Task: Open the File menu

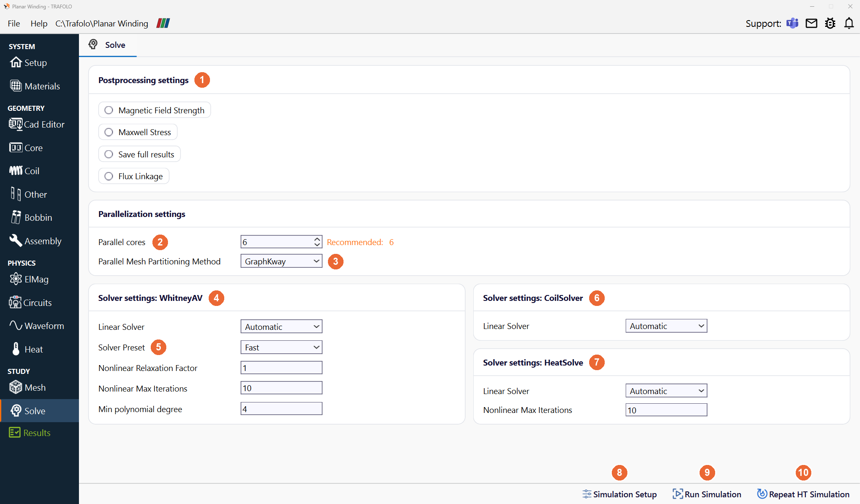Action: tap(14, 24)
